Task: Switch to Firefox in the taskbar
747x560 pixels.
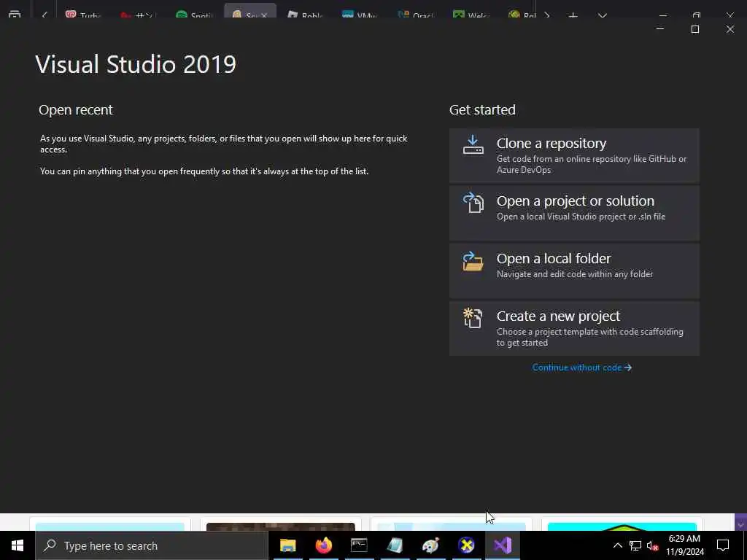Action: pos(323,545)
